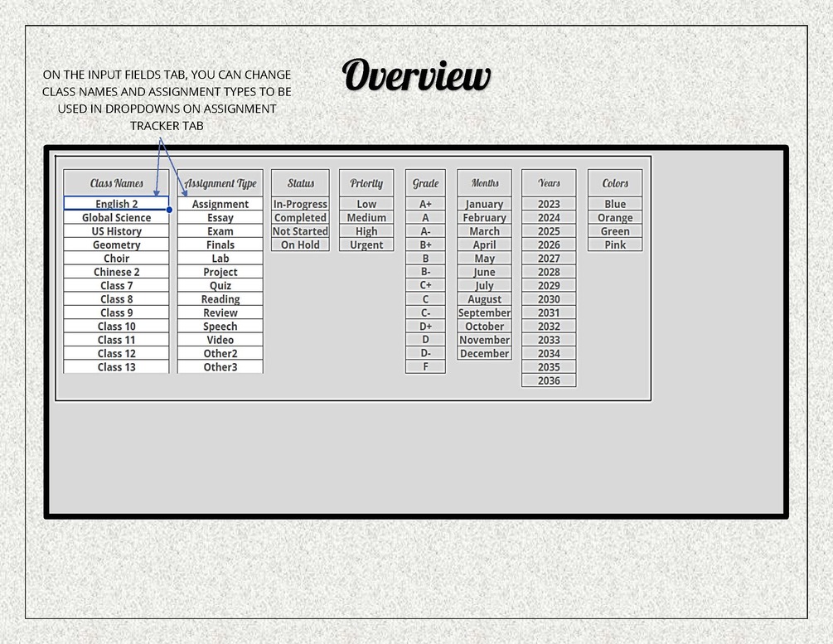Select the Blue color cell
Viewport: 833px width, 644px height.
615,204
